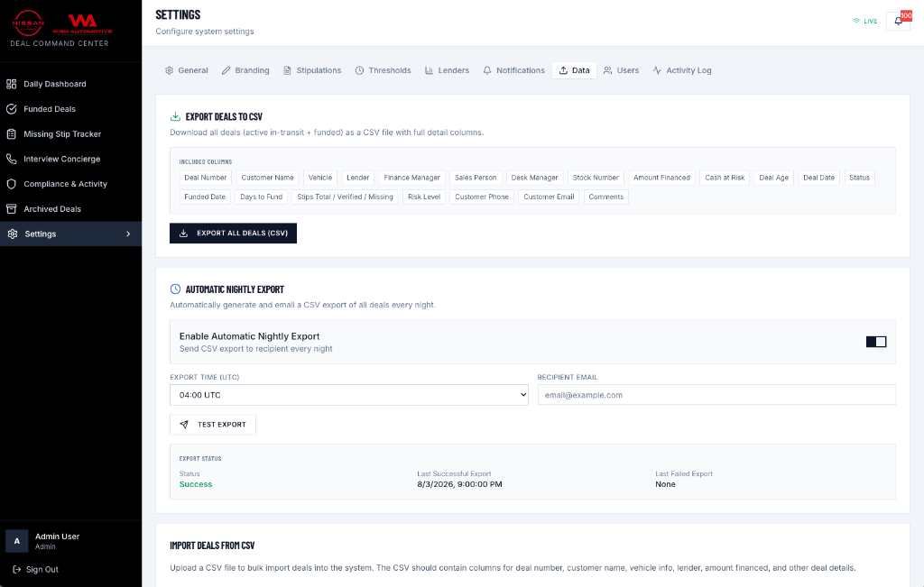Click the Archived Deals box icon
924x587 pixels.
pyautogui.click(x=11, y=209)
